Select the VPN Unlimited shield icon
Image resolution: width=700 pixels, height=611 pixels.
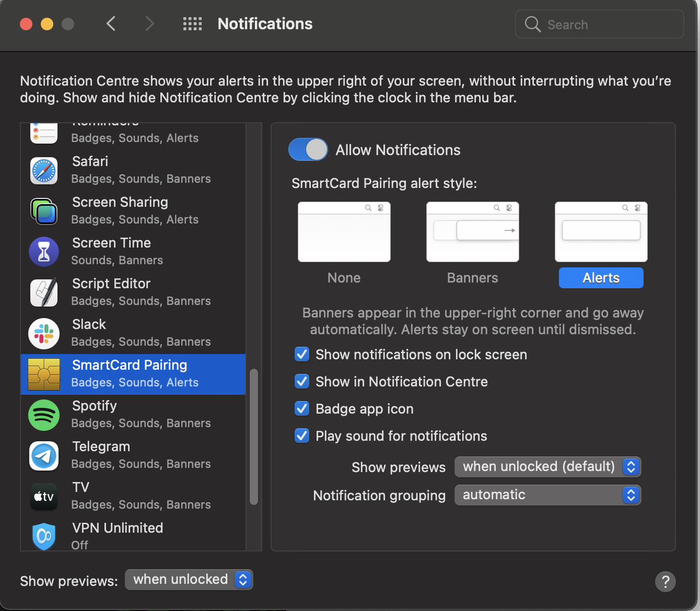[44, 536]
